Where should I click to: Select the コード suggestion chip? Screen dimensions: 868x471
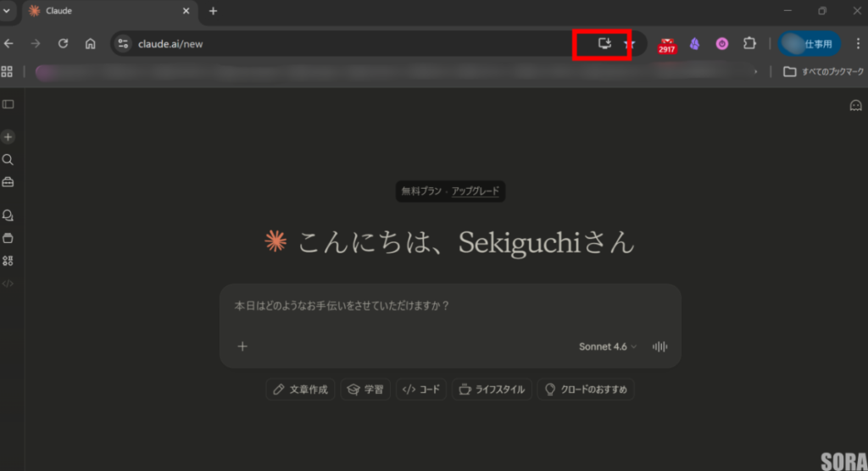(x=421, y=390)
